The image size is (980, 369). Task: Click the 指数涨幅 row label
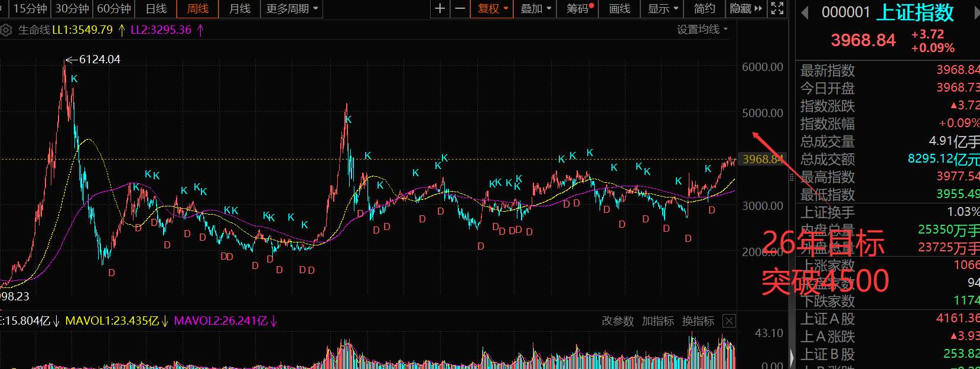[827, 124]
